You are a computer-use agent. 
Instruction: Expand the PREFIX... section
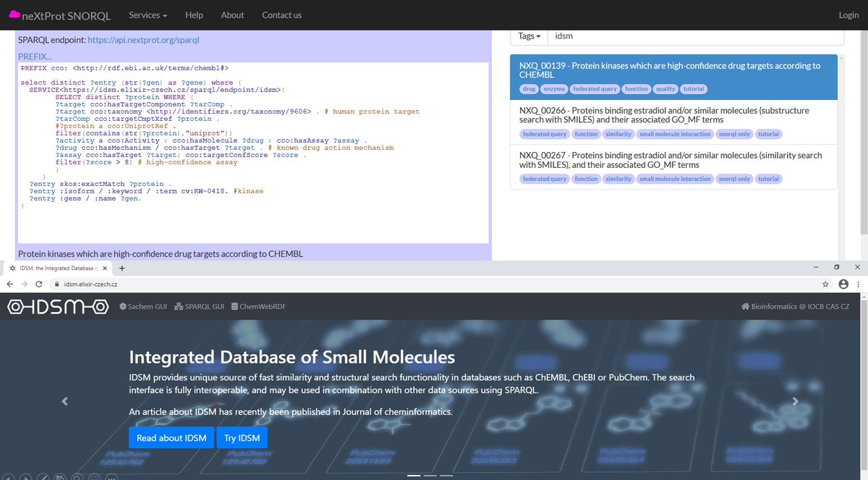pyautogui.click(x=35, y=56)
